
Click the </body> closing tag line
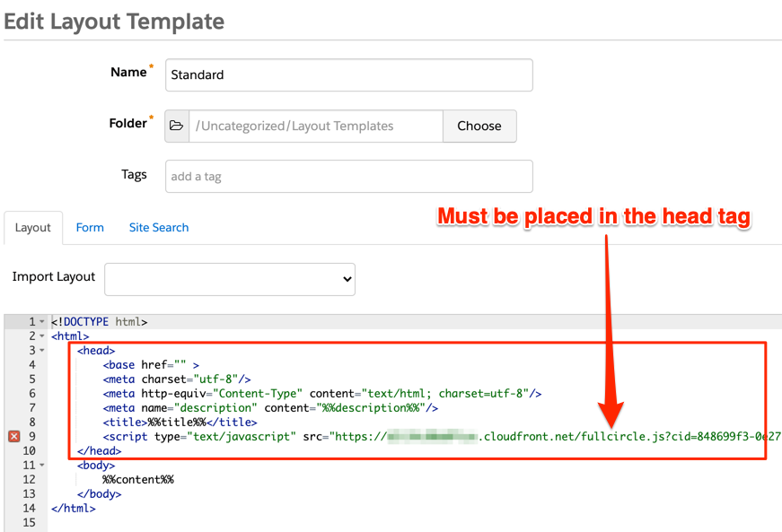pyautogui.click(x=100, y=494)
